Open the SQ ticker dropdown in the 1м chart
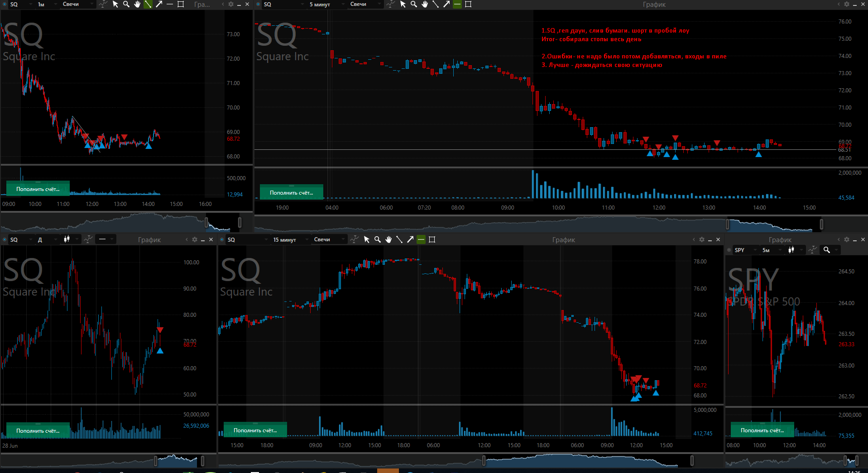868x473 pixels. [x=21, y=4]
